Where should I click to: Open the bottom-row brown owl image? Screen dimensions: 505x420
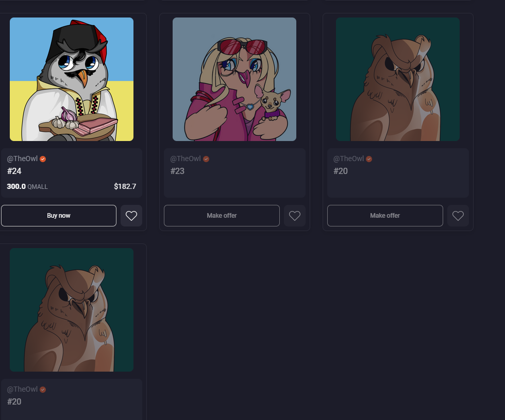click(x=72, y=310)
